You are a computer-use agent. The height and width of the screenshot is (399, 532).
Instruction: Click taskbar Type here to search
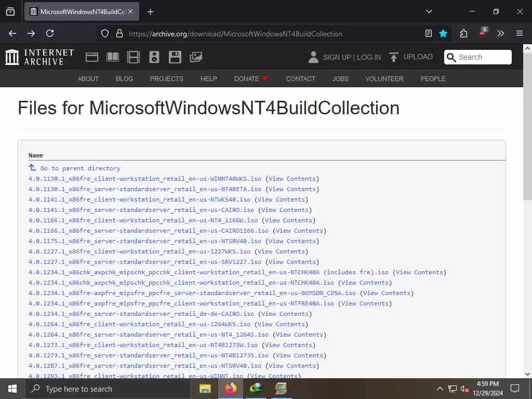point(108,389)
